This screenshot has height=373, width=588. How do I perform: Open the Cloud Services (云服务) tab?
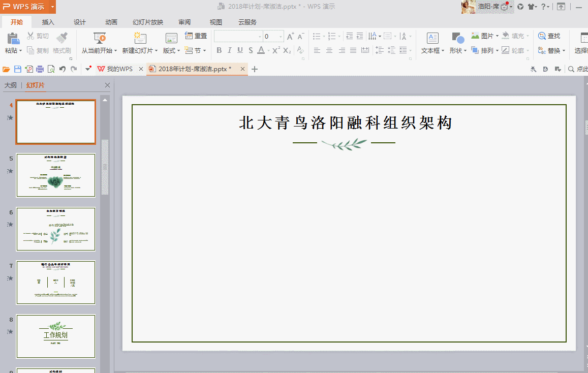point(247,22)
